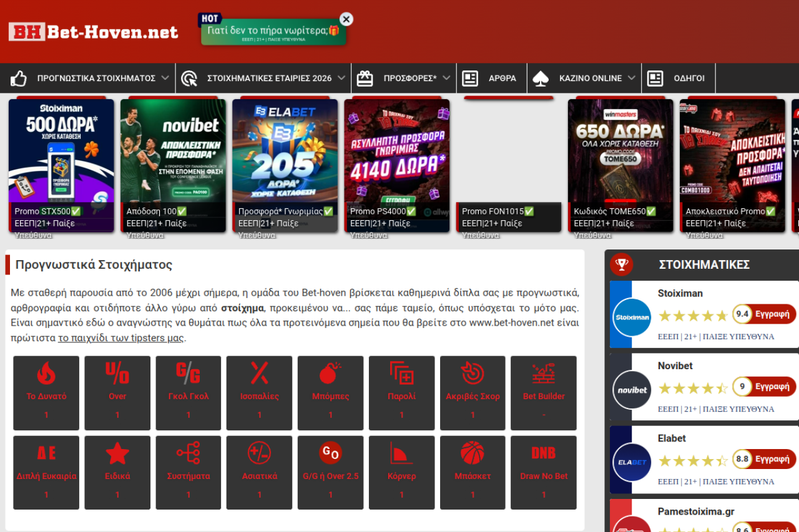Click the Bet-Hoven.net logo
Screen dimensions: 799x532
[x=94, y=32]
